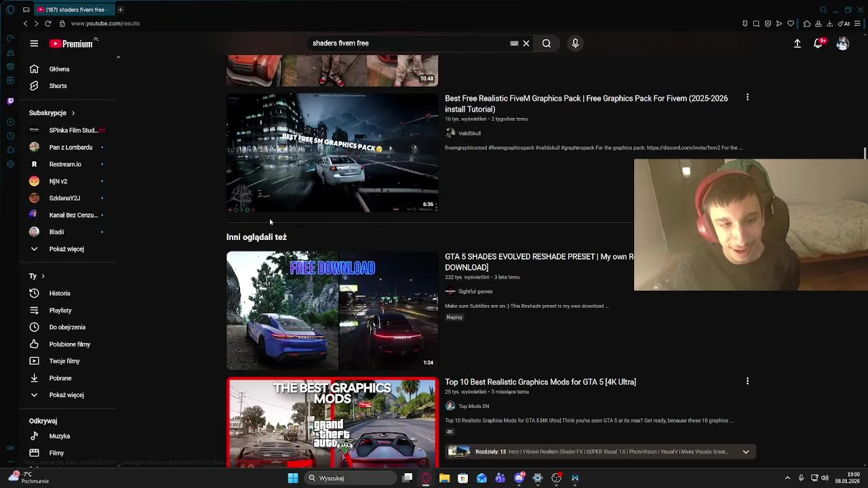Open File Explorer from the taskbar
868x488 pixels.
[x=444, y=478]
